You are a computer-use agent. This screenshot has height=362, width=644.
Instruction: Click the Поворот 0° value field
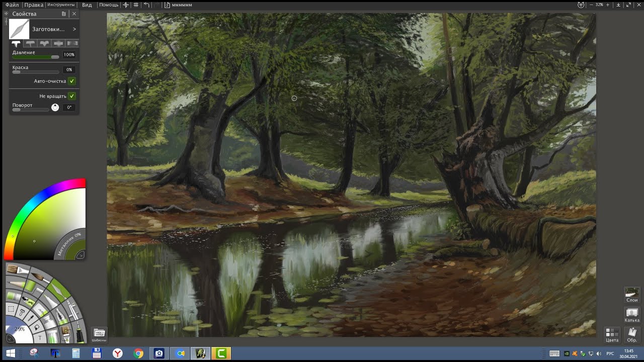(x=69, y=107)
